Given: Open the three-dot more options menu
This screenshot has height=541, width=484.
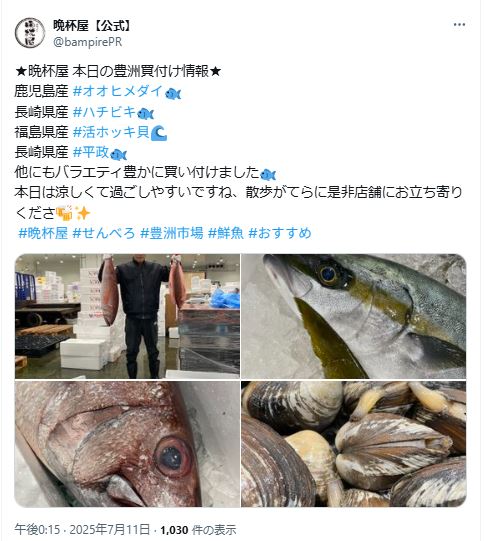Looking at the screenshot, I should (459, 24).
